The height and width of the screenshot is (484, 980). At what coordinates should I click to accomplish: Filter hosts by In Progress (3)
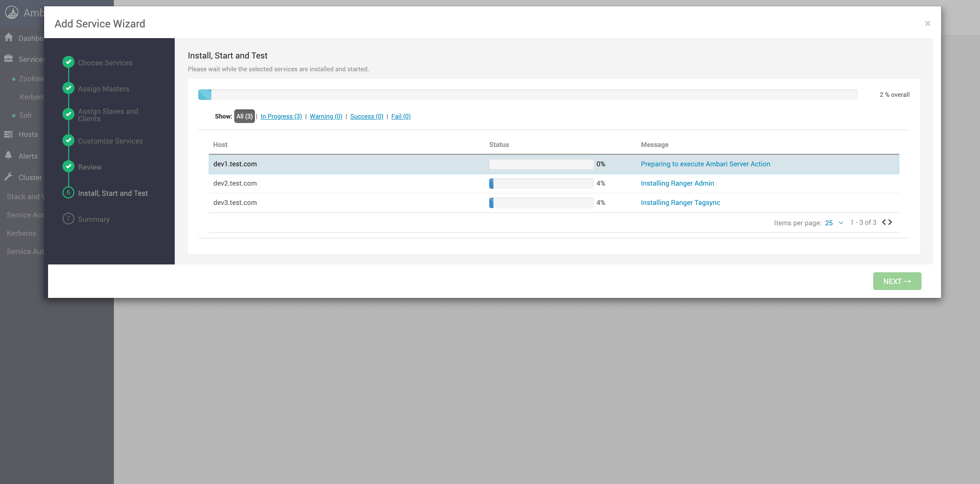coord(281,116)
